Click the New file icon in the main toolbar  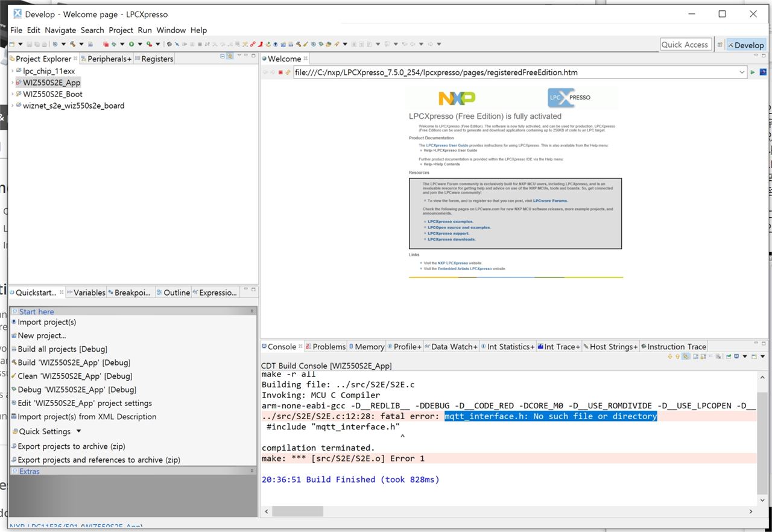coord(11,44)
